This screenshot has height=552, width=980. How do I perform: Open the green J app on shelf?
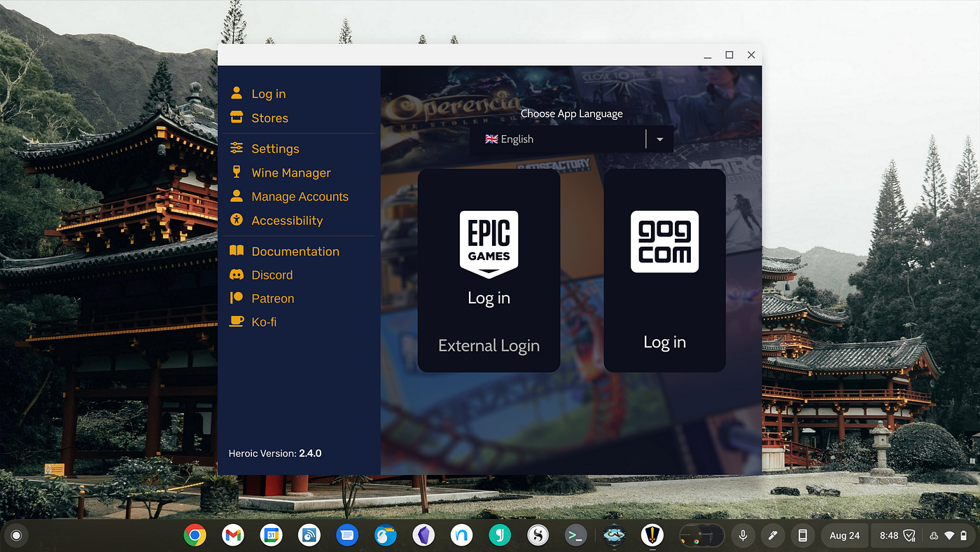pos(500,535)
